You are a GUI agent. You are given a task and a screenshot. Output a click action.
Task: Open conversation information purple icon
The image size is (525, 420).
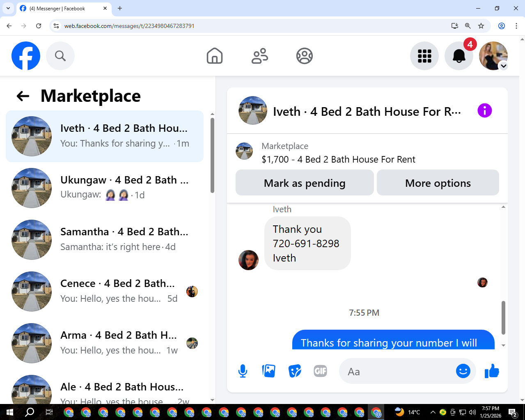click(x=485, y=110)
